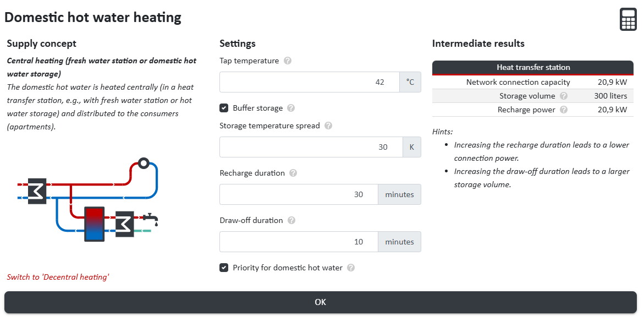
Task: Click help icon beside Buffer storage
Action: (x=291, y=108)
